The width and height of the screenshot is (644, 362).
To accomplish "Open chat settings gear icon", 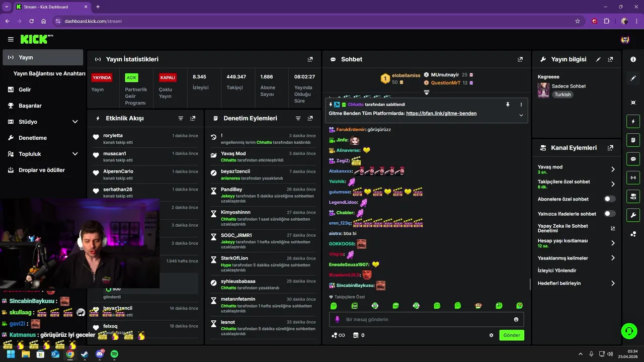I will [491, 335].
